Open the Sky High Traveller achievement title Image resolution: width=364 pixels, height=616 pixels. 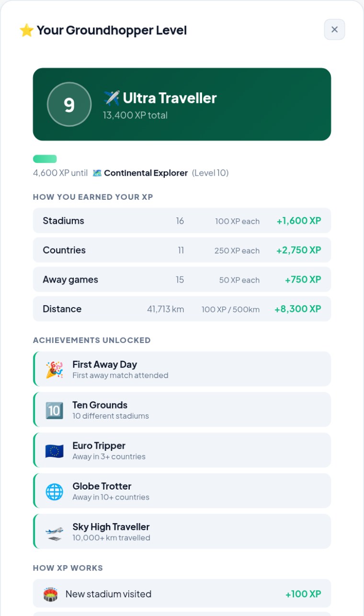click(111, 527)
